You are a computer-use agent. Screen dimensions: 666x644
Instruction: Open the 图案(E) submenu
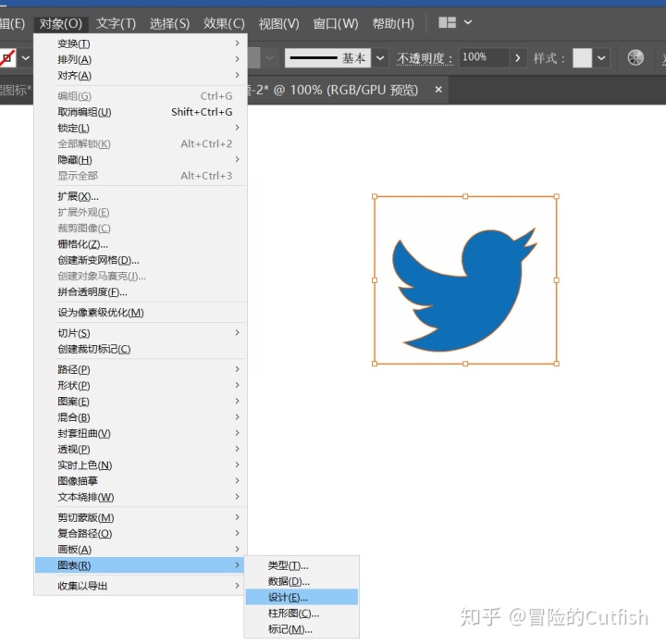click(x=141, y=401)
